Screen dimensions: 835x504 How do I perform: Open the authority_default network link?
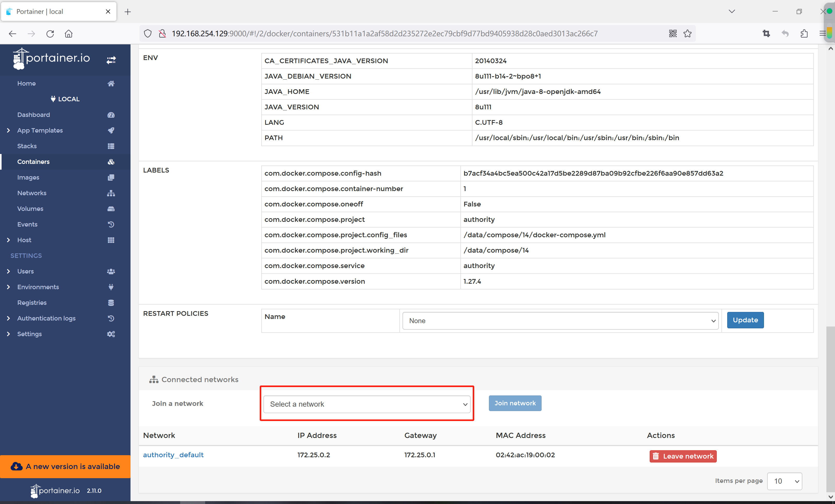[x=173, y=455]
